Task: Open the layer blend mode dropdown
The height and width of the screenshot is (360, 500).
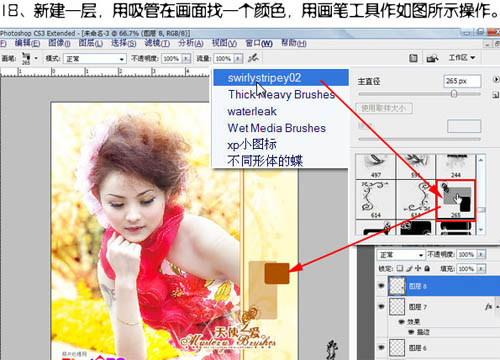Action: pos(401,255)
